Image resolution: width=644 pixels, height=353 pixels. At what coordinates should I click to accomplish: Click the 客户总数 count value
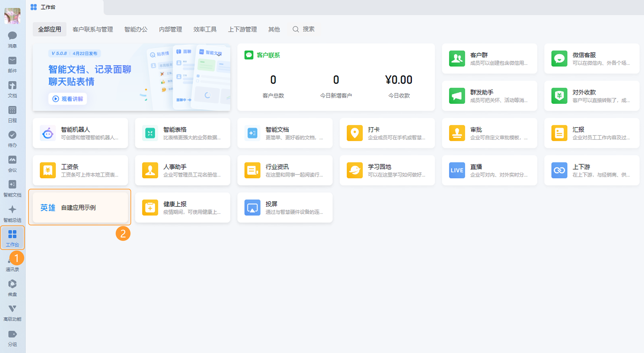(x=273, y=80)
